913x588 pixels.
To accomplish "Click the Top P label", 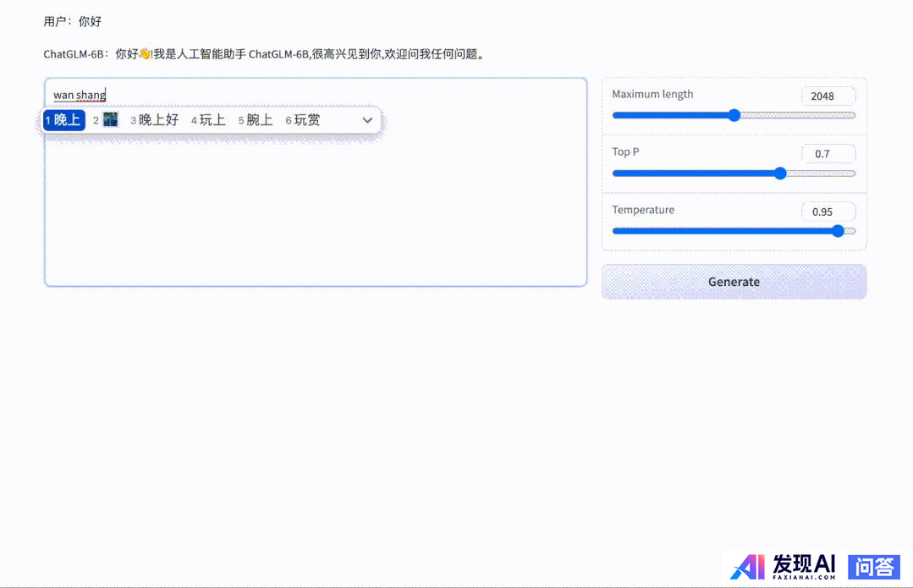I will pyautogui.click(x=625, y=152).
